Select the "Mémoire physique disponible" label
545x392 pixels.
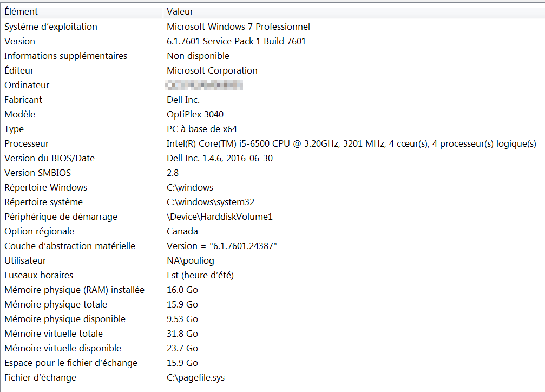(65, 319)
